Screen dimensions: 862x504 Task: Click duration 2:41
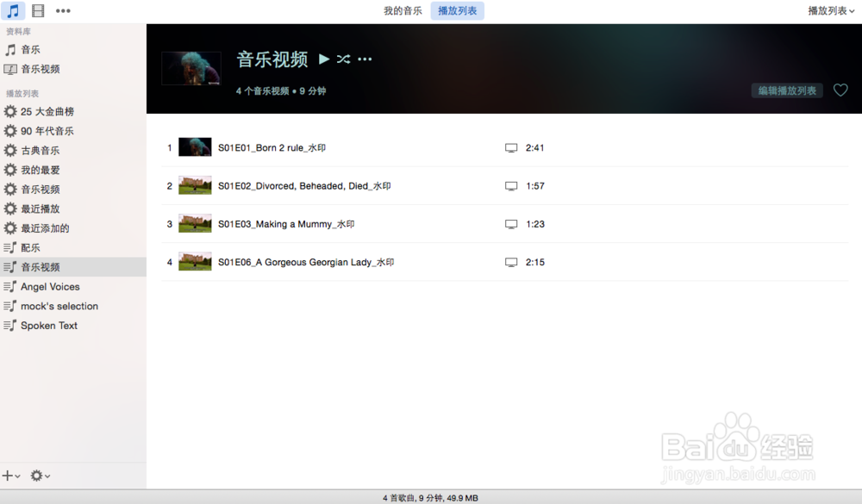point(535,148)
